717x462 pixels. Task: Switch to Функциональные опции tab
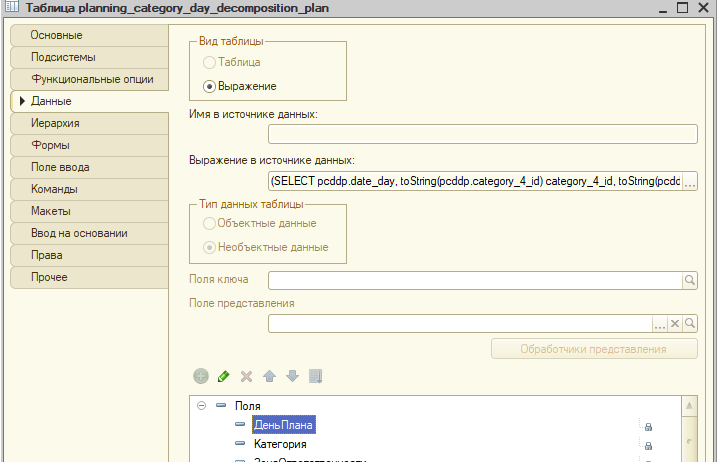[90, 79]
